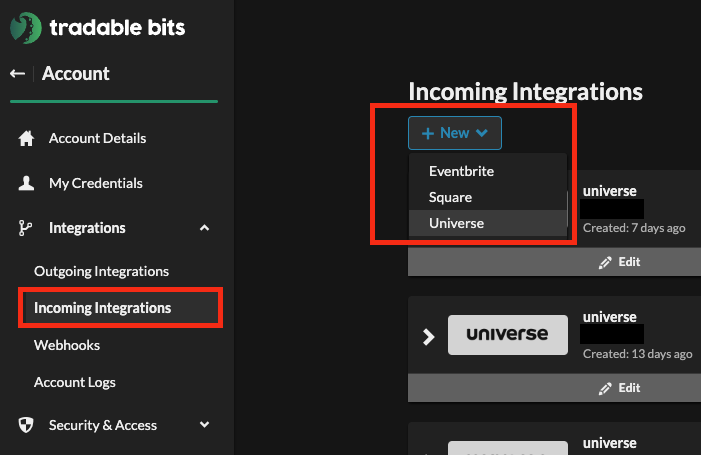Click the pencil icon on the 7 days ago card
701x455 pixels.
(x=605, y=262)
